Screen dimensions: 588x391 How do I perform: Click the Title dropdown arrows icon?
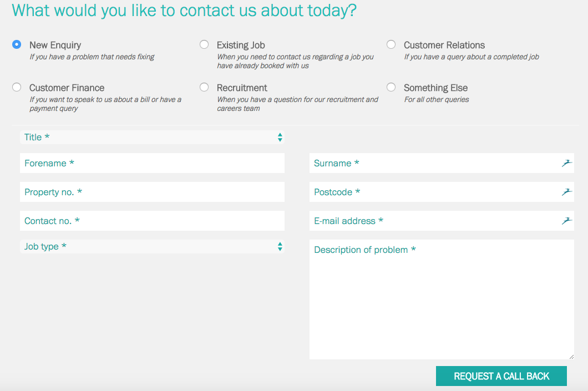pyautogui.click(x=280, y=137)
